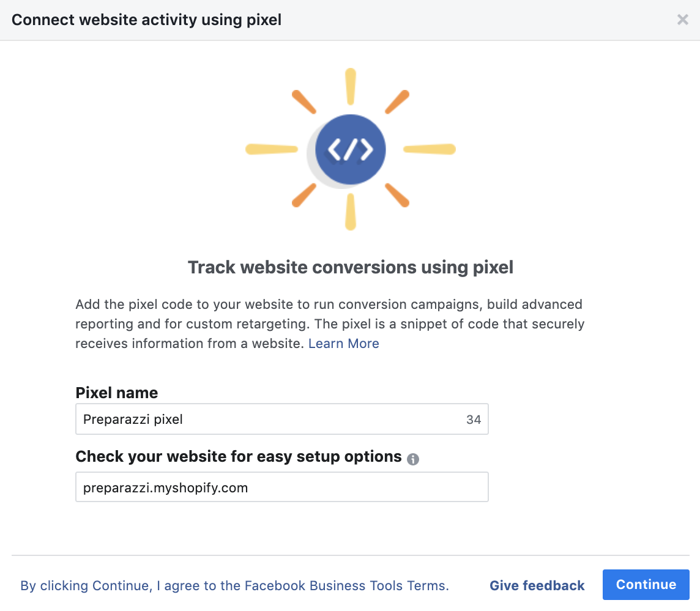Click the Pixel name input field

[x=281, y=419]
